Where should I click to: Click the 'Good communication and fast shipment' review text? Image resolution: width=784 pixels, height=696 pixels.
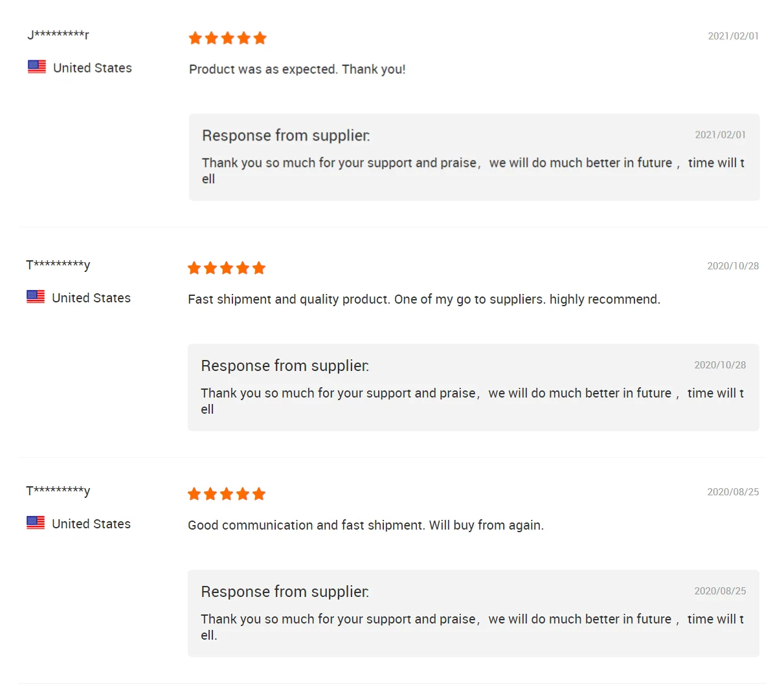point(366,525)
